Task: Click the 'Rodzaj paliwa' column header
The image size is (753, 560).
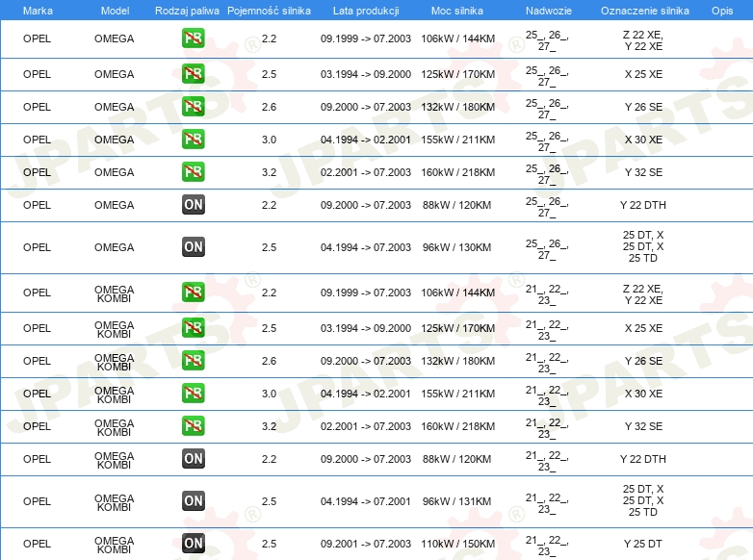Action: point(187,11)
